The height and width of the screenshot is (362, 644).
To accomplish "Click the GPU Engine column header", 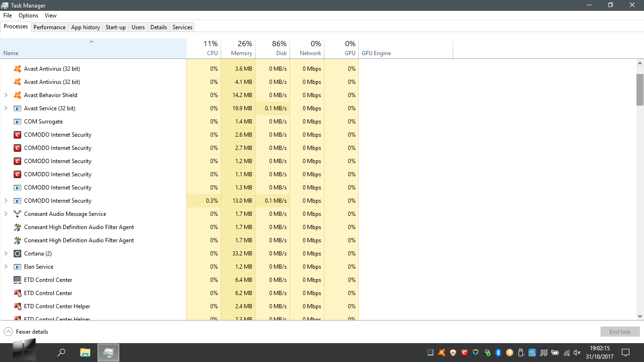I will pos(405,49).
